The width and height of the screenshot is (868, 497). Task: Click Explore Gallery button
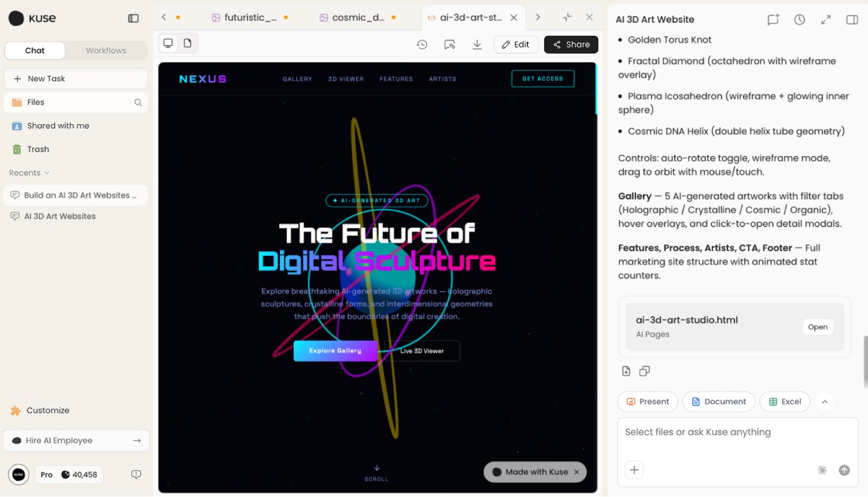(x=335, y=351)
